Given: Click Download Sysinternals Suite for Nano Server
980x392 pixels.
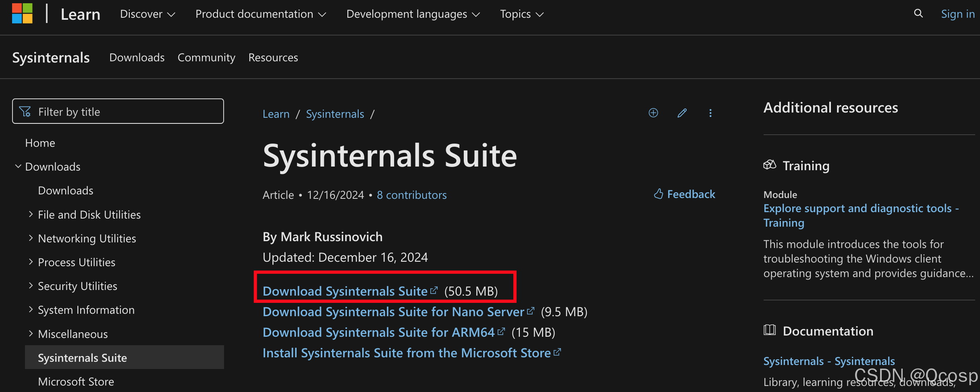Looking at the screenshot, I should point(398,312).
